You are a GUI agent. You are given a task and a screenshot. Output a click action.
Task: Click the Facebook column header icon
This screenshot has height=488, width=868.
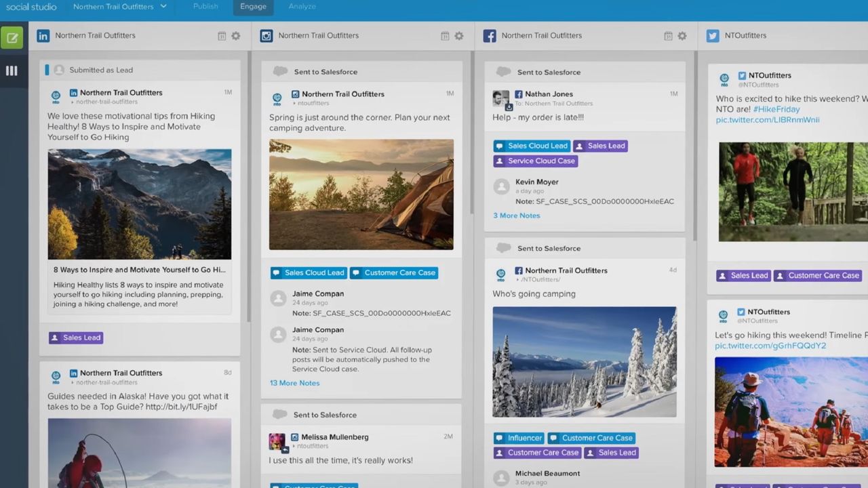(490, 36)
